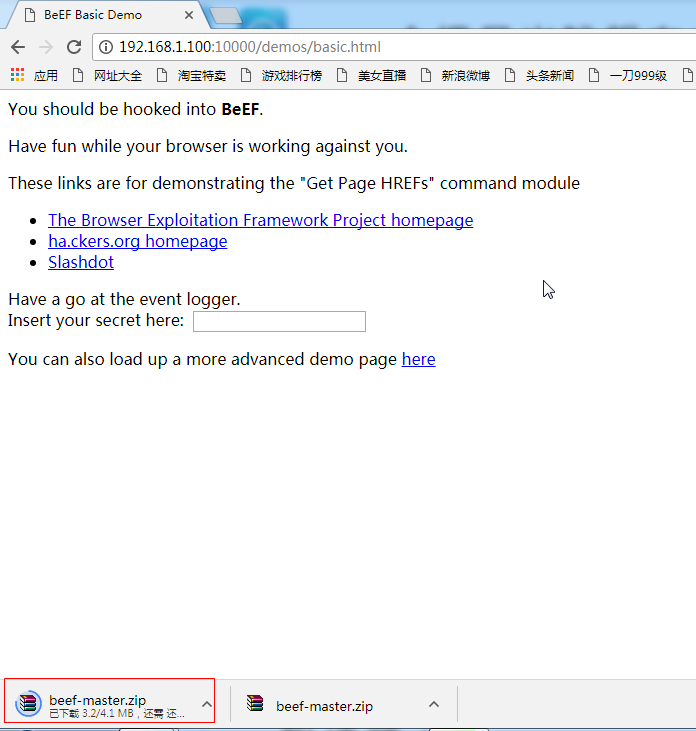
Task: Click the file icon of the 网址大全 bookmark
Action: coord(78,75)
